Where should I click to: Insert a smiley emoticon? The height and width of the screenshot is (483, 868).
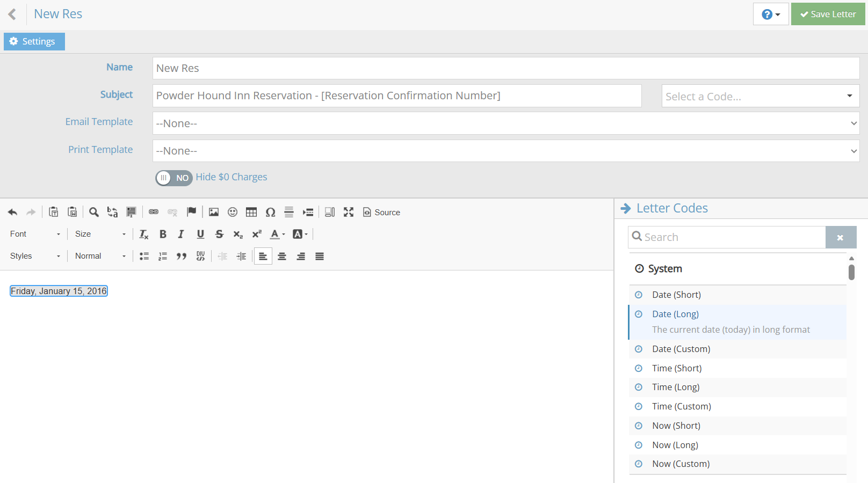pyautogui.click(x=233, y=213)
